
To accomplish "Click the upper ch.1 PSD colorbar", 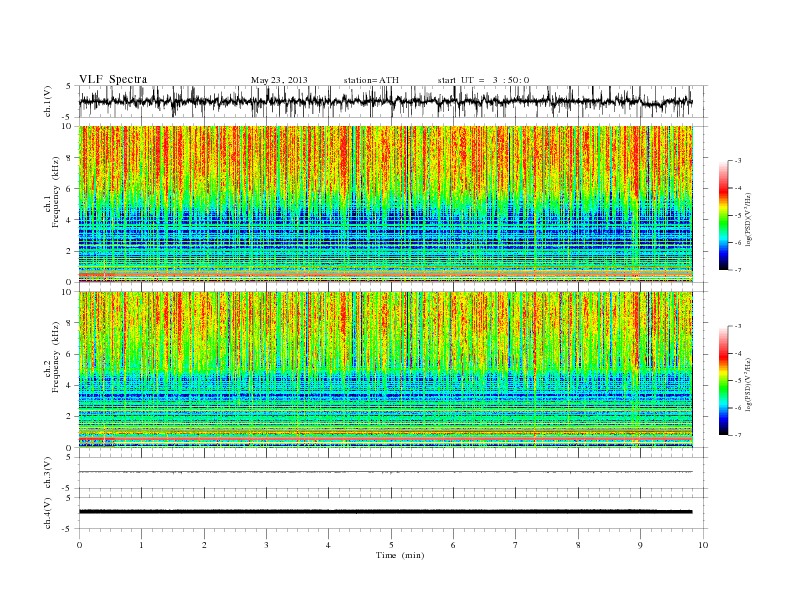I will [723, 216].
